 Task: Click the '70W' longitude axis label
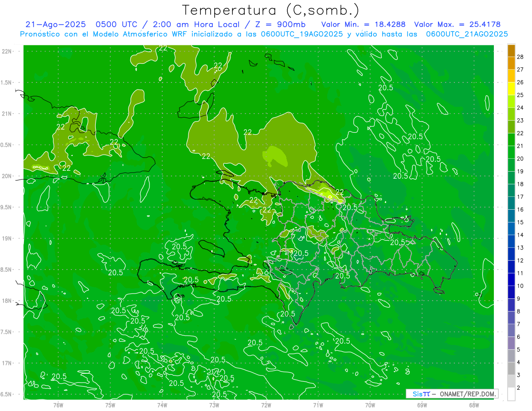(x=370, y=405)
